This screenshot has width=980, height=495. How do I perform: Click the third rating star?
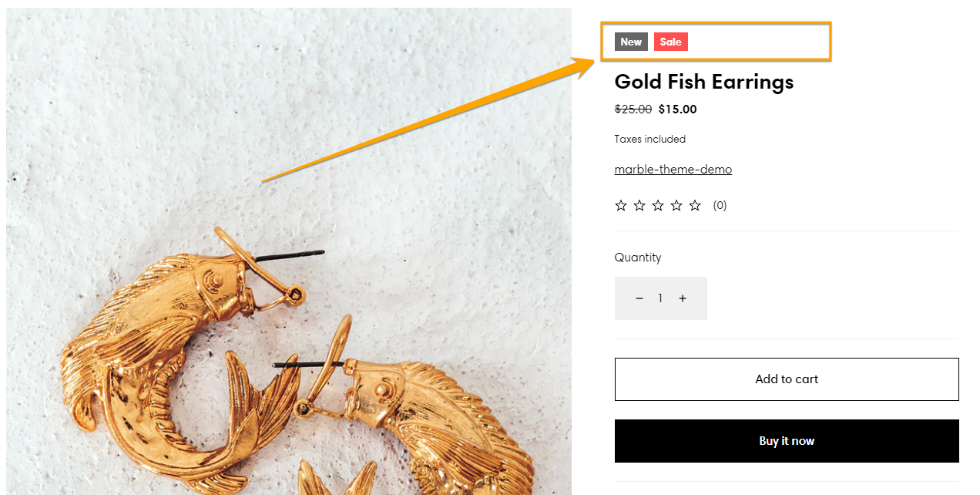[x=658, y=205]
